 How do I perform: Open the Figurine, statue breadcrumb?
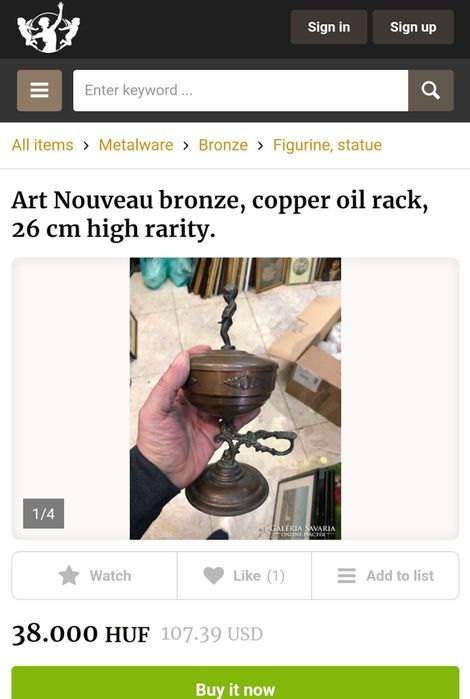tap(327, 145)
